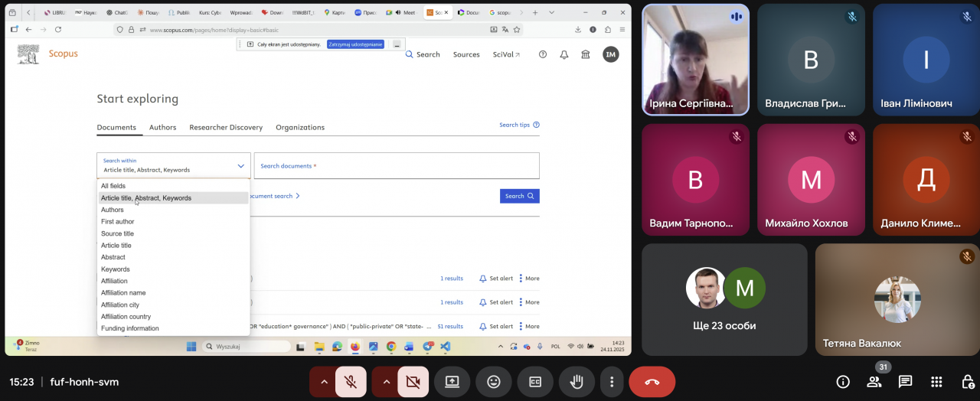The width and height of the screenshot is (980, 401).
Task: Open the Search tips link
Action: tap(518, 125)
